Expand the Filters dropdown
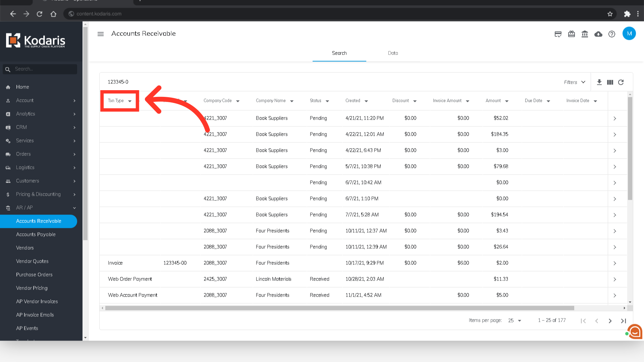 574,82
